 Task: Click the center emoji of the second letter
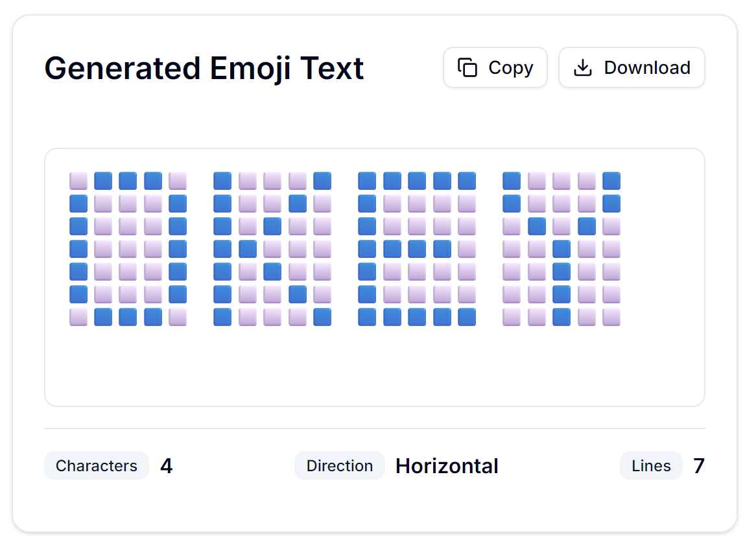(271, 248)
